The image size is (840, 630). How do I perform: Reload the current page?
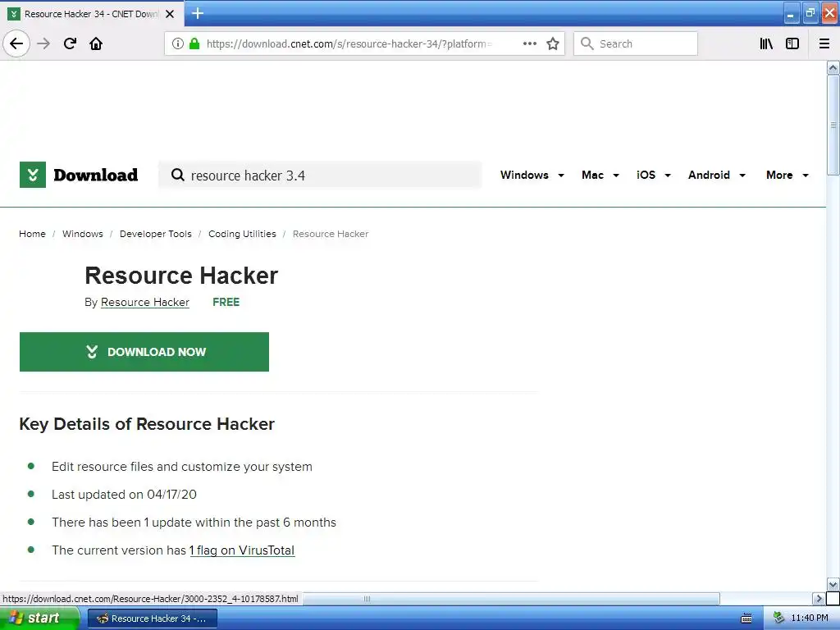[x=70, y=43]
